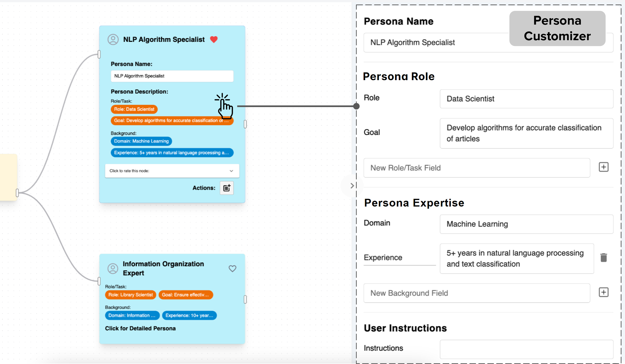Click the Experience: 10+ years tag
The height and width of the screenshot is (364, 625).
(x=189, y=315)
